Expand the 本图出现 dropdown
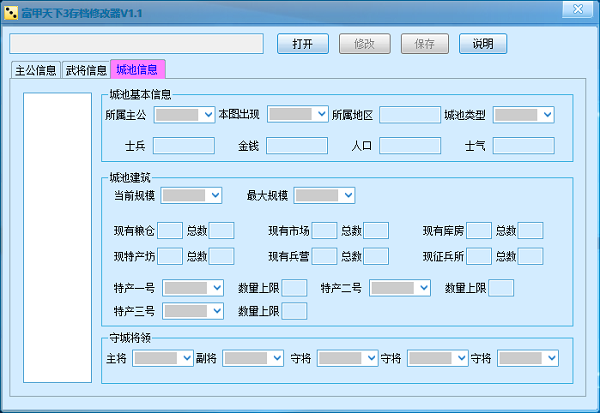This screenshot has width=600, height=413. tap(298, 114)
